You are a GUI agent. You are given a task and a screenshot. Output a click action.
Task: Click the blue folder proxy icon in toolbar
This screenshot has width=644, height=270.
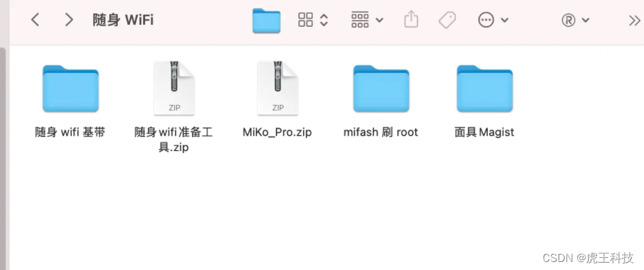(266, 20)
